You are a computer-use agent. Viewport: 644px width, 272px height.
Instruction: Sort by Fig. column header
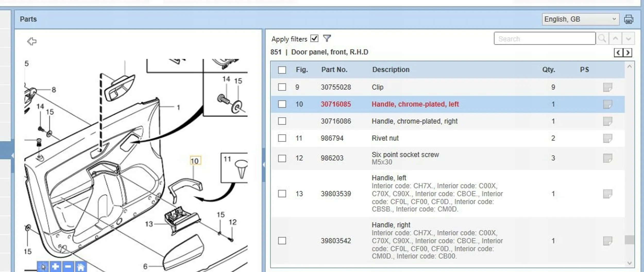(302, 70)
